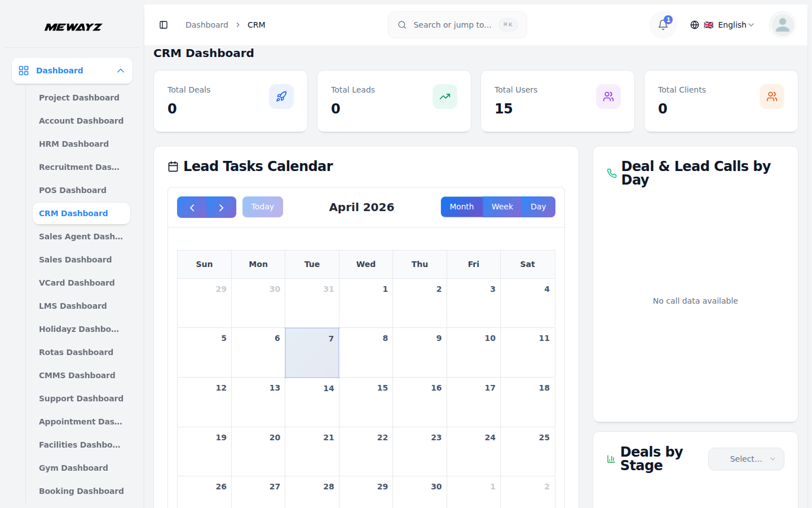Open notifications via the bell icon

coord(662,25)
